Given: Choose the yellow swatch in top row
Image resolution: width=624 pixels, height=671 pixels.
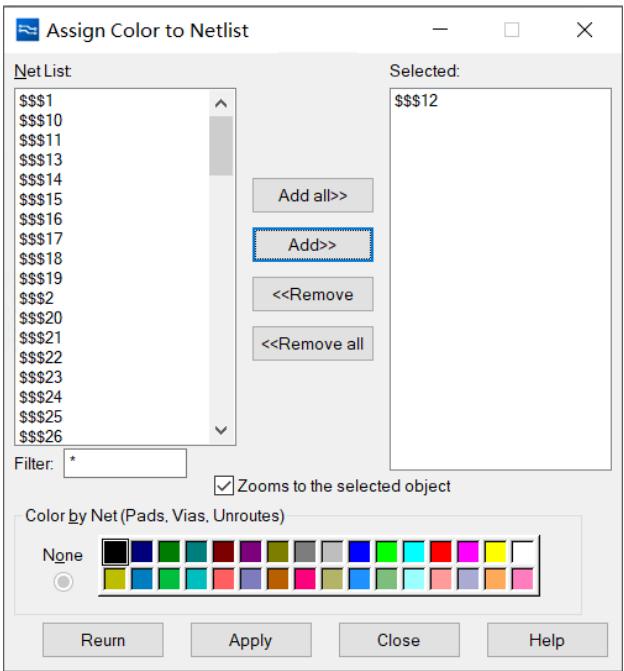Looking at the screenshot, I should [495, 552].
